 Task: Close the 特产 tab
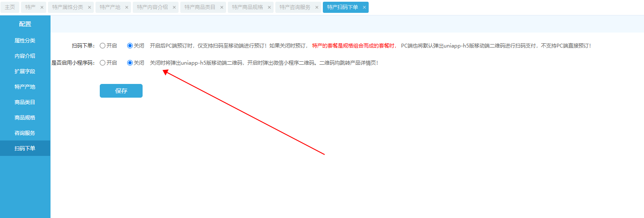(x=42, y=7)
